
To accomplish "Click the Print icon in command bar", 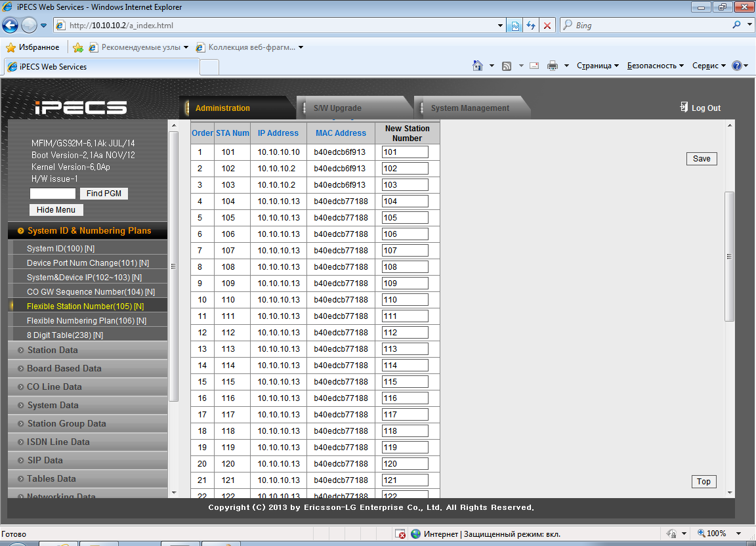I will 553,66.
